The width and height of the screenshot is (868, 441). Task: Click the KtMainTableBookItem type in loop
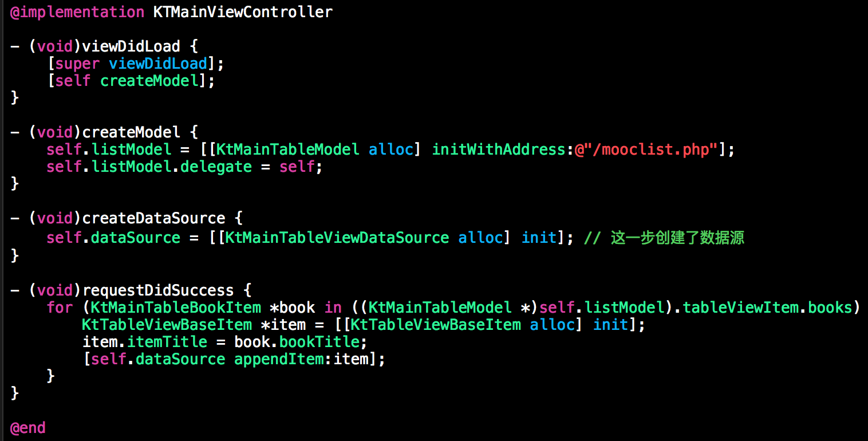click(x=176, y=307)
